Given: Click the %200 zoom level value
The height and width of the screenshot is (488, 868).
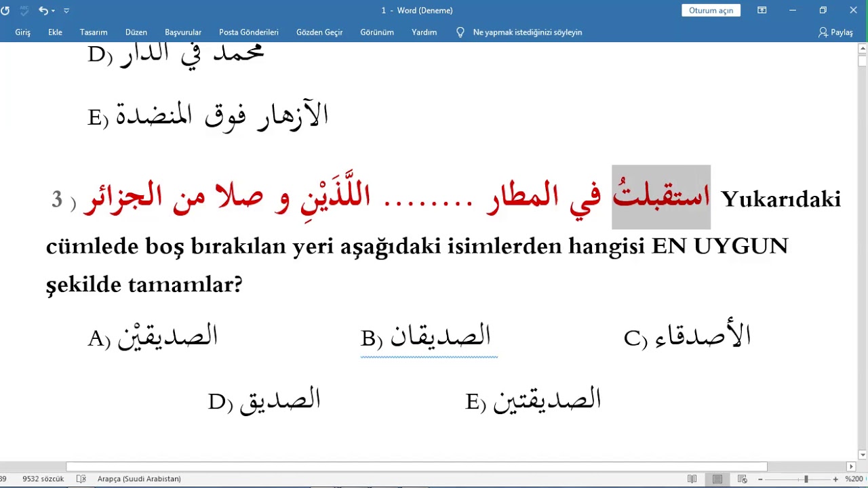Looking at the screenshot, I should click(855, 479).
